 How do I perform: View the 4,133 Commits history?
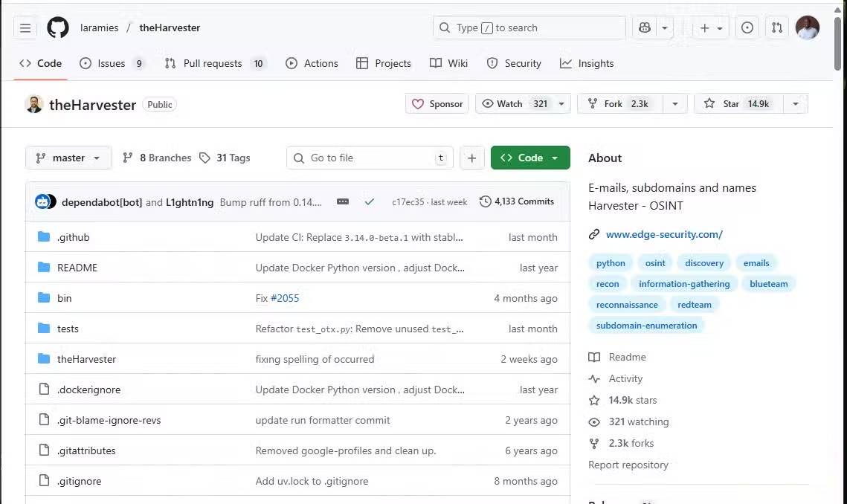tap(517, 201)
